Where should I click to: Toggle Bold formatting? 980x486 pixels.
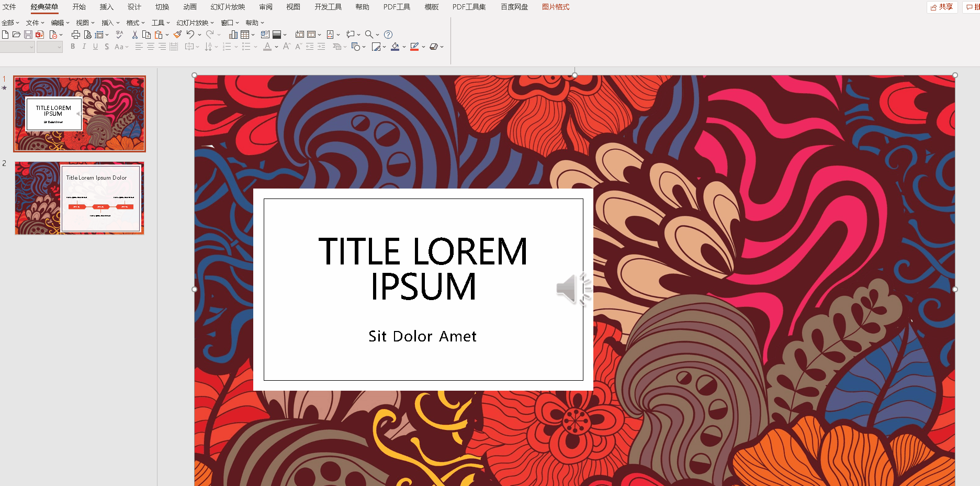point(73,47)
